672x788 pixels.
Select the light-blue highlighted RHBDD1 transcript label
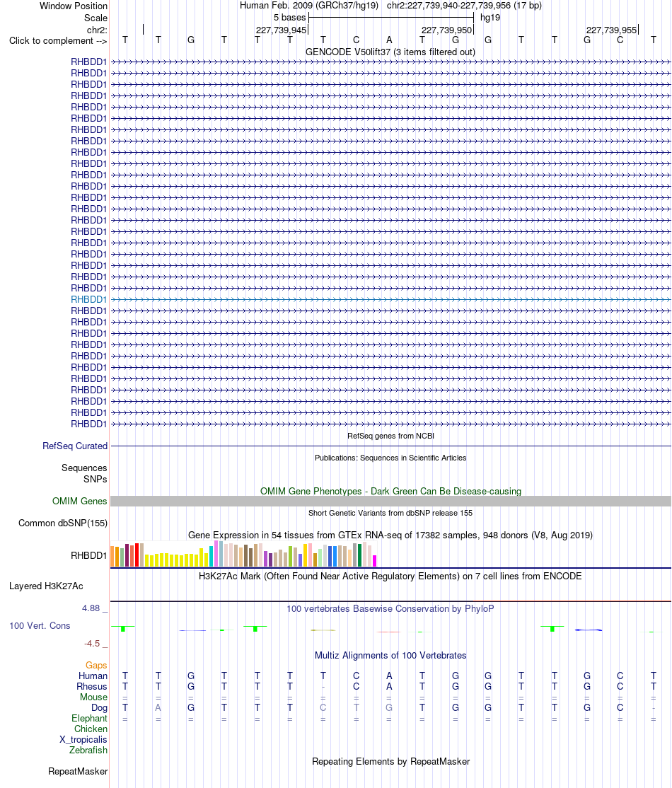coord(89,299)
